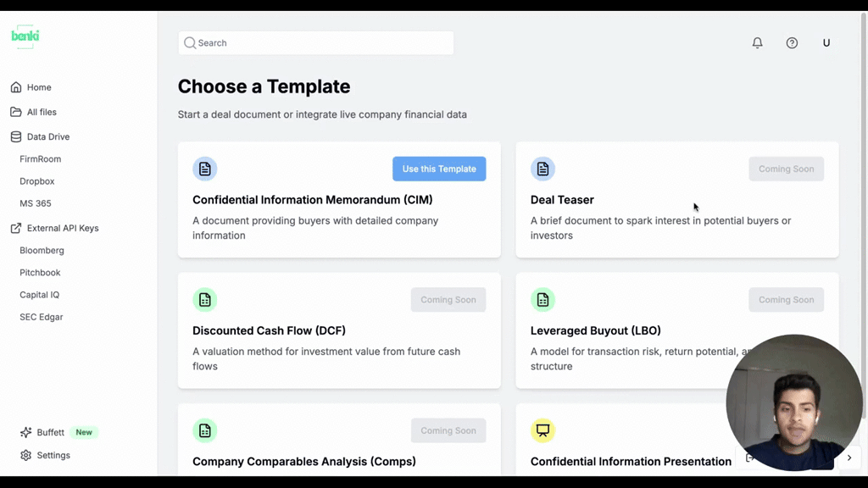Click the search magnifier icon

(x=190, y=42)
